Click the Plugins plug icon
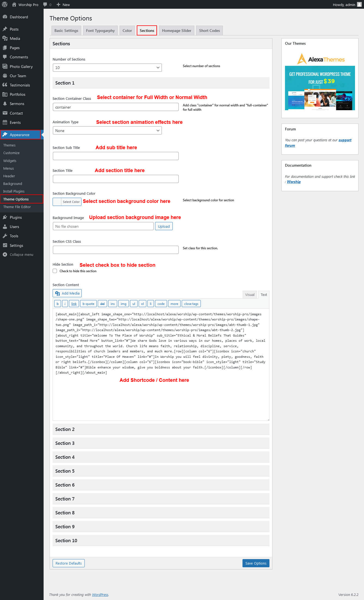The width and height of the screenshot is (364, 600). tap(5, 217)
